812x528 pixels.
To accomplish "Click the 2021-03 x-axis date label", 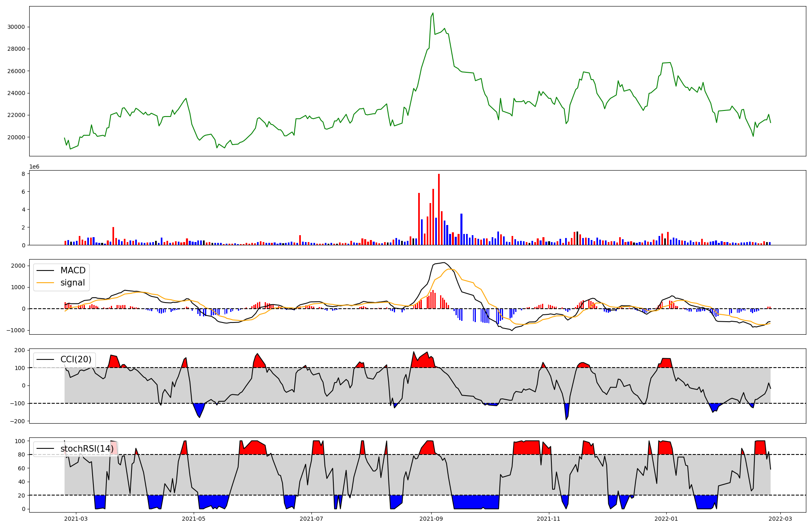I will point(76,519).
